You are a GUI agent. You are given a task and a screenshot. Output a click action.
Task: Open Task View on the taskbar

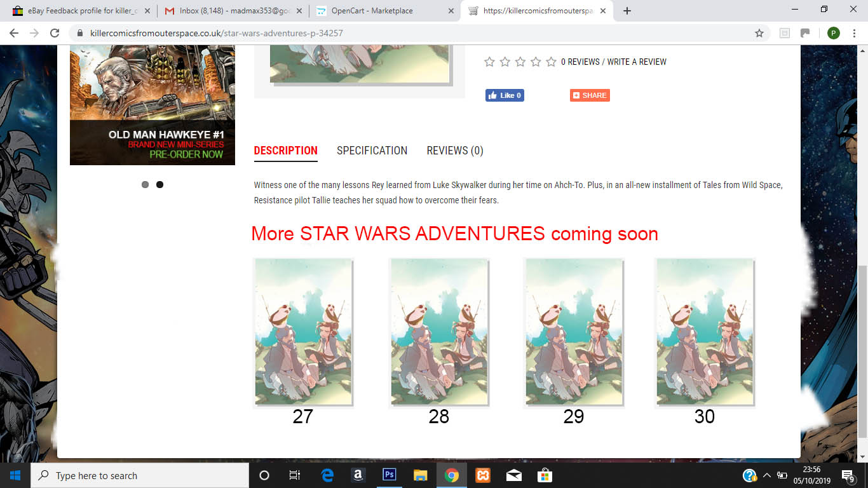[295, 475]
